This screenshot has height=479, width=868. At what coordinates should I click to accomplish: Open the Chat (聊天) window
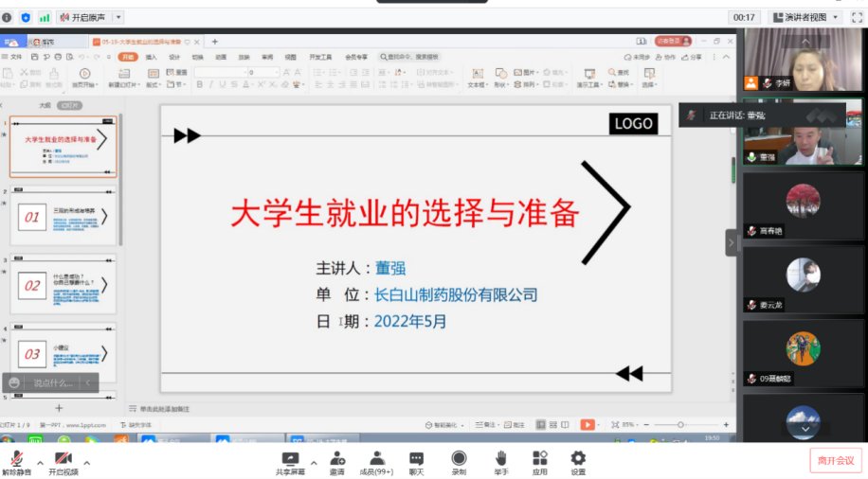tap(417, 461)
